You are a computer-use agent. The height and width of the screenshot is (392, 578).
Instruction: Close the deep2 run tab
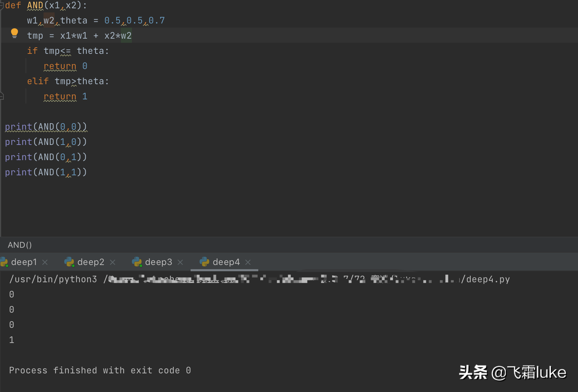point(113,262)
